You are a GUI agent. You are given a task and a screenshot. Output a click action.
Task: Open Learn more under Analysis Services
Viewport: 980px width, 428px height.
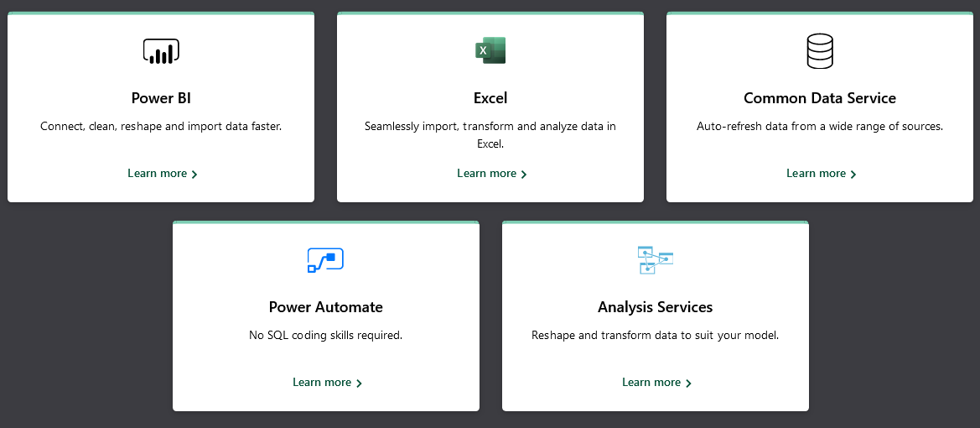point(657,383)
